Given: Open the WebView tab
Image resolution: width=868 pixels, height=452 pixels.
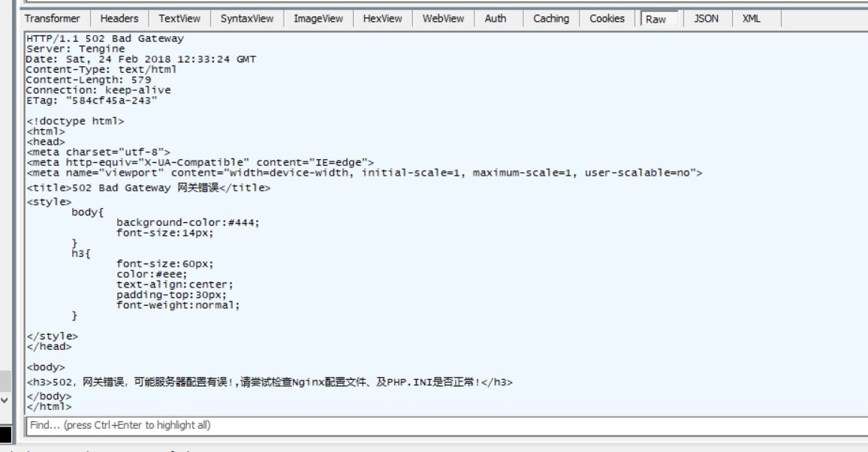Looking at the screenshot, I should 443,19.
